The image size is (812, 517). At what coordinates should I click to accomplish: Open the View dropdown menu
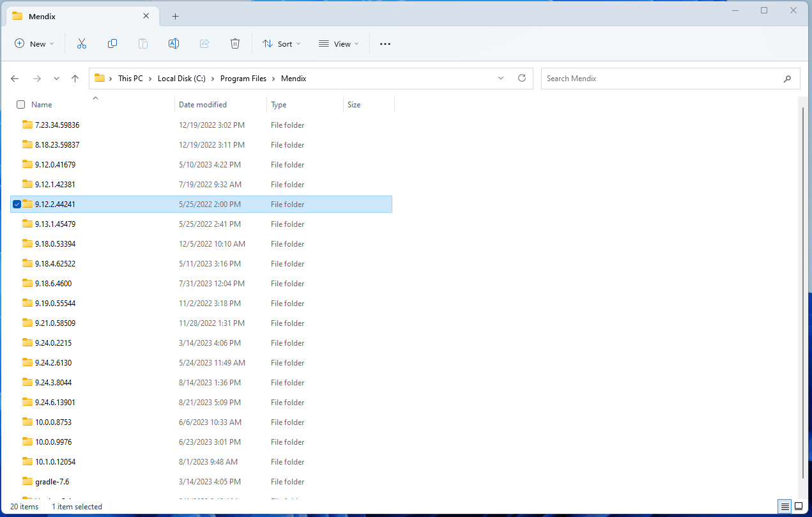pyautogui.click(x=339, y=43)
